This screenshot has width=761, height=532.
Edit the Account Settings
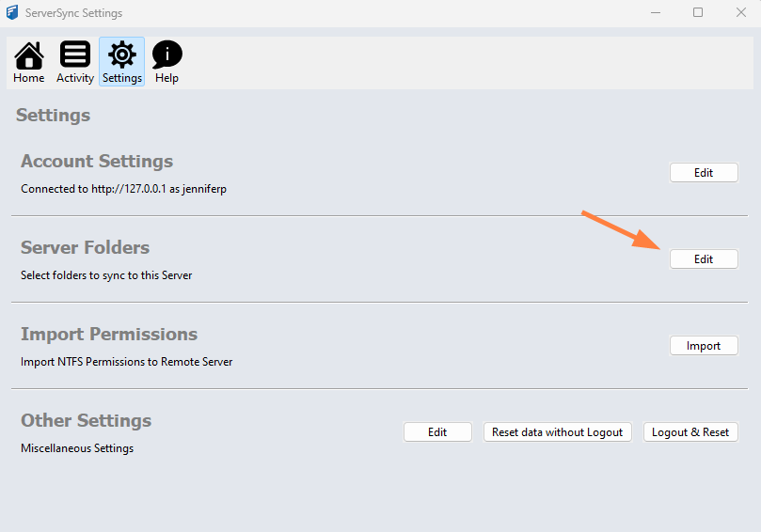point(704,173)
